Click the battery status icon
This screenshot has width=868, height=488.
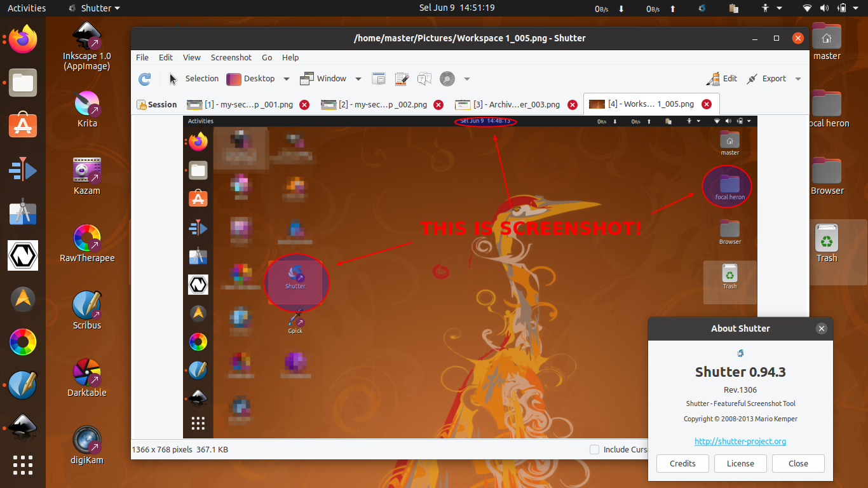coord(841,8)
